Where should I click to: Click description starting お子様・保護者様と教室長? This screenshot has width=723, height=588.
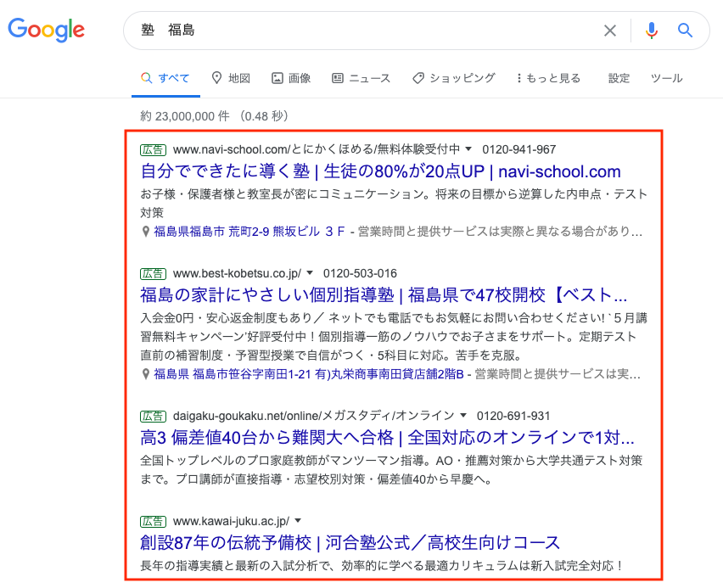[394, 204]
